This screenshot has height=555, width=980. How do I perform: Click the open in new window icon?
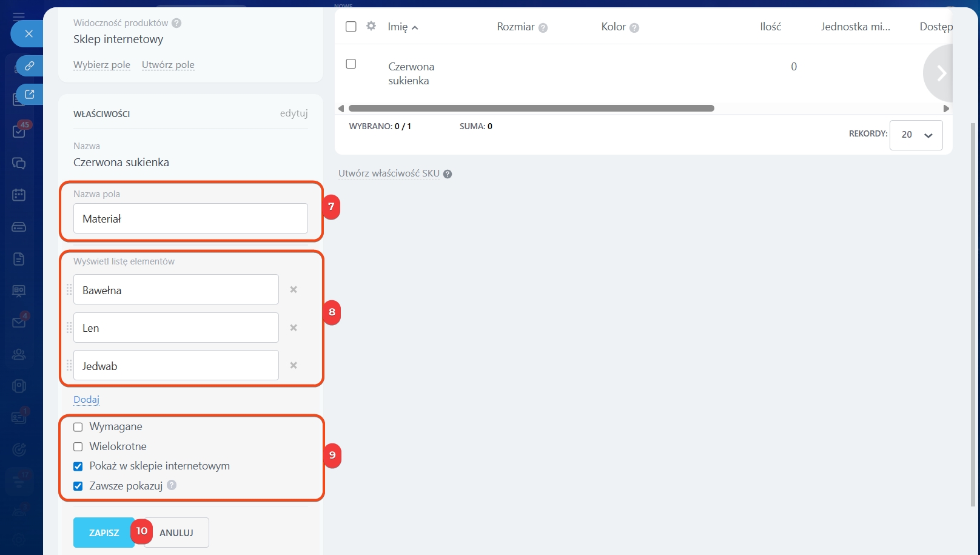coord(29,95)
